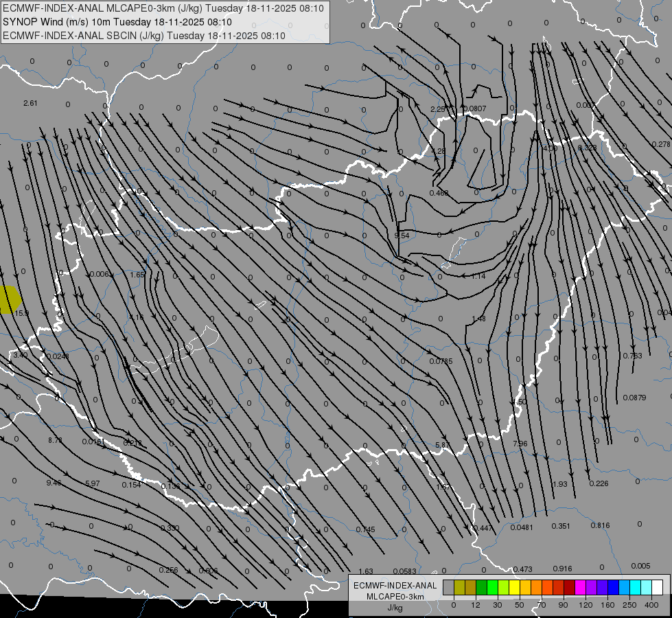Click the map value 5.97
Screen dimensions: 672x618
coord(93,483)
